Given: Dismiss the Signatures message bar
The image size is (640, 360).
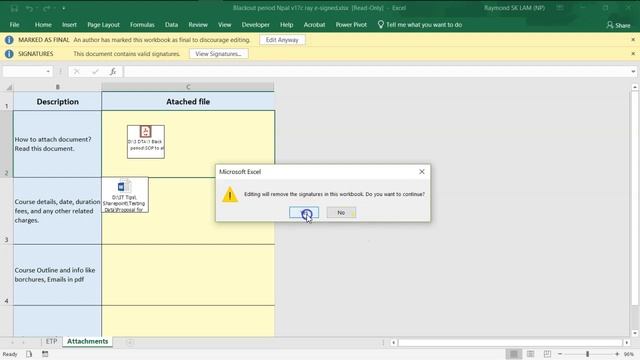Looking at the screenshot, I should (x=633, y=54).
